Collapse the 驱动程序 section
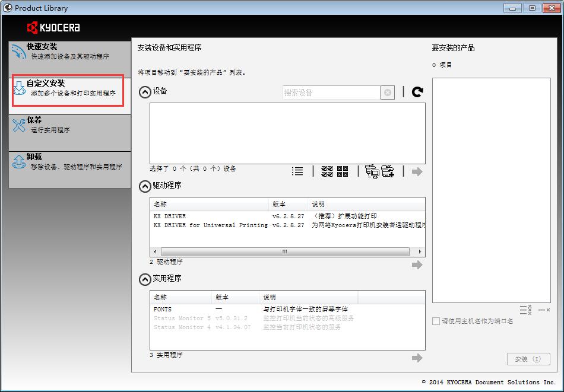564x392 pixels. click(x=144, y=186)
